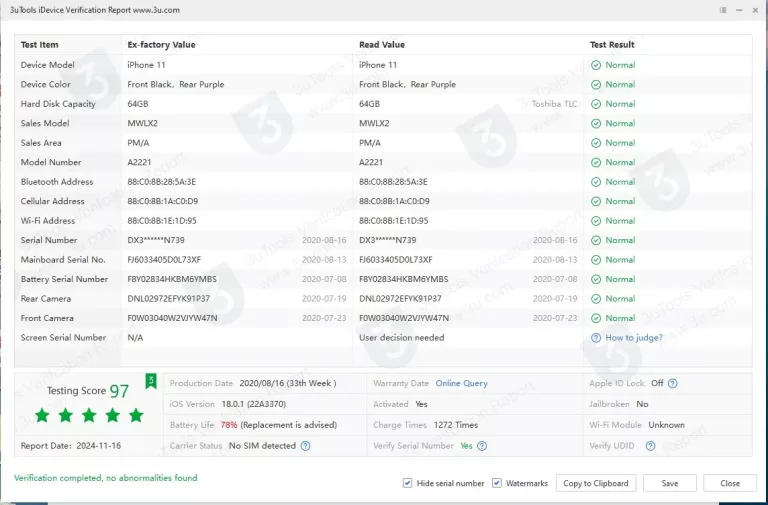This screenshot has width=768, height=505.
Task: Click the Production Date 2020/08/16 value
Action: [x=288, y=384]
